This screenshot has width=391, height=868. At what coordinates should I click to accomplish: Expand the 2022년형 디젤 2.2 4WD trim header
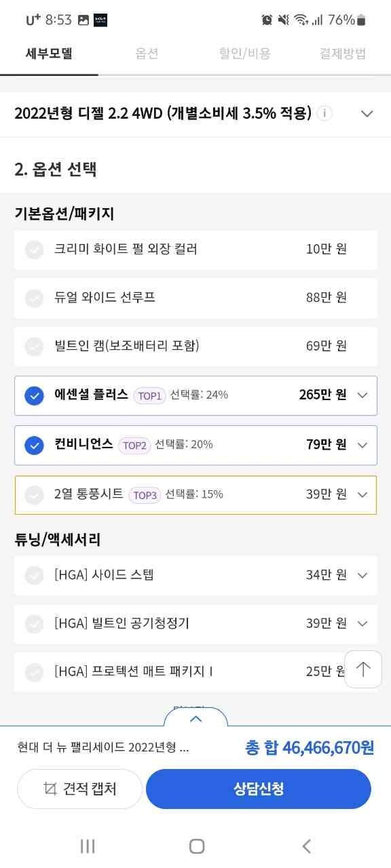click(x=367, y=114)
